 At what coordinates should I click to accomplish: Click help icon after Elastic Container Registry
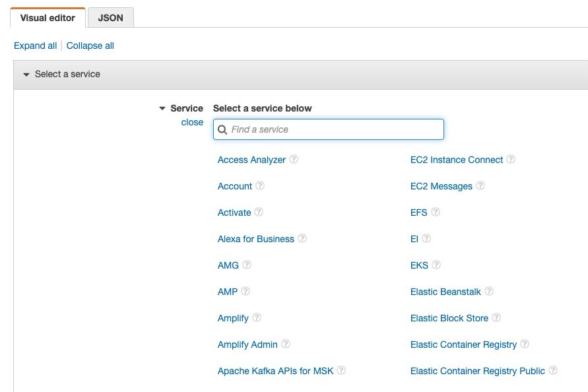(525, 344)
